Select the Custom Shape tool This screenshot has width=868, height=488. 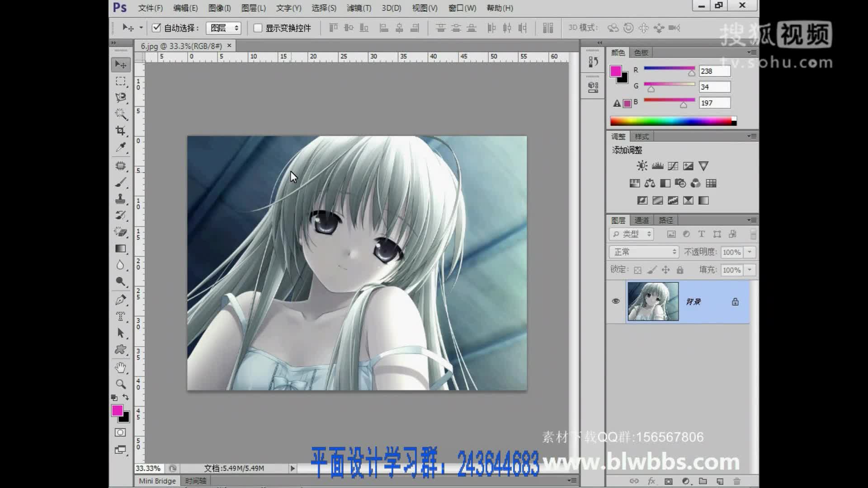click(121, 350)
